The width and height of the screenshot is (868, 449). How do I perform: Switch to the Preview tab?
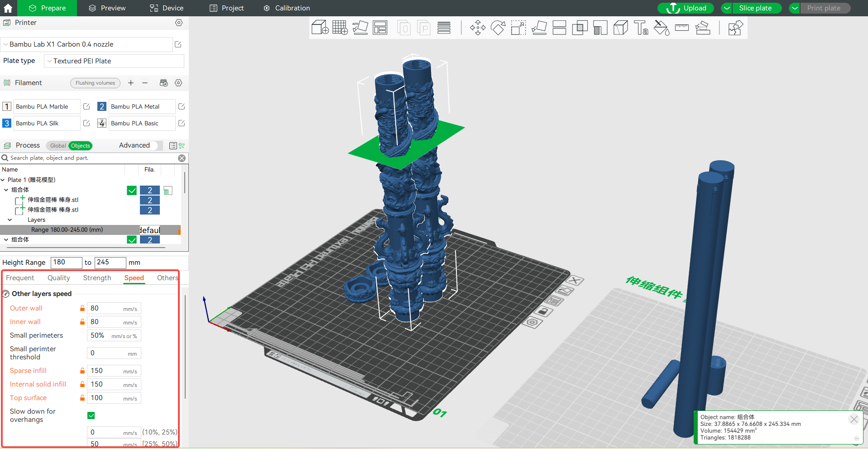(x=107, y=8)
